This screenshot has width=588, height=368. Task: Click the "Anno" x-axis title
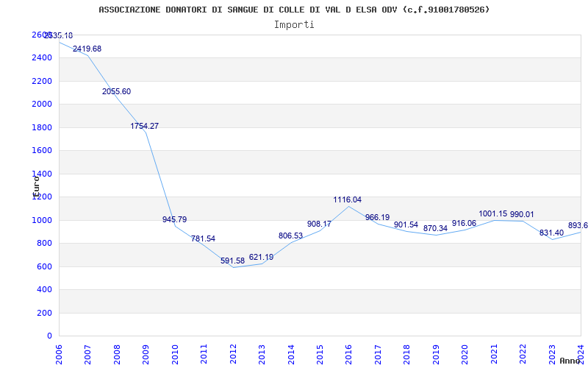tap(571, 361)
